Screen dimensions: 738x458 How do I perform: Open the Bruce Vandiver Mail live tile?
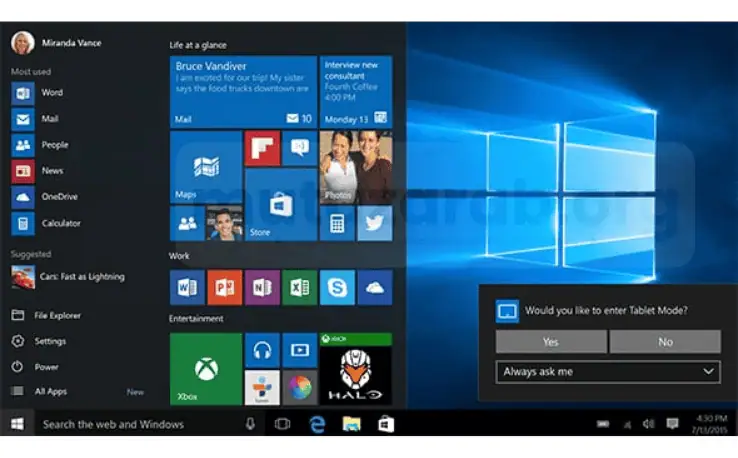[243, 92]
